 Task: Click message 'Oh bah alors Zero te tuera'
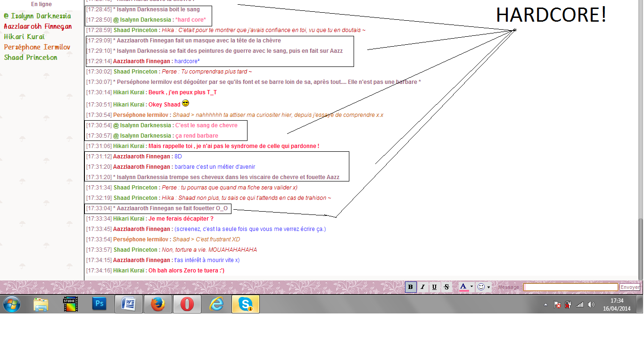(x=186, y=271)
